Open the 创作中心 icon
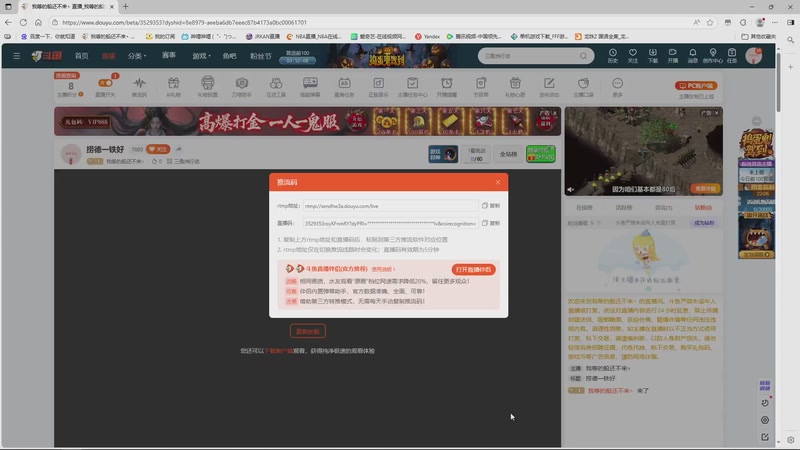800x450 pixels. [712, 56]
